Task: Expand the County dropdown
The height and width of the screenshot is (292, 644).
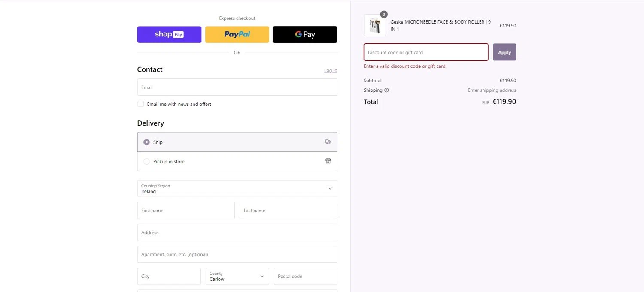Action: click(x=237, y=277)
